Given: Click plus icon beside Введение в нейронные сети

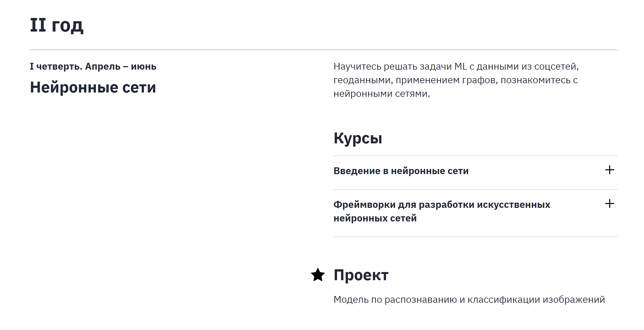Looking at the screenshot, I should click(609, 170).
